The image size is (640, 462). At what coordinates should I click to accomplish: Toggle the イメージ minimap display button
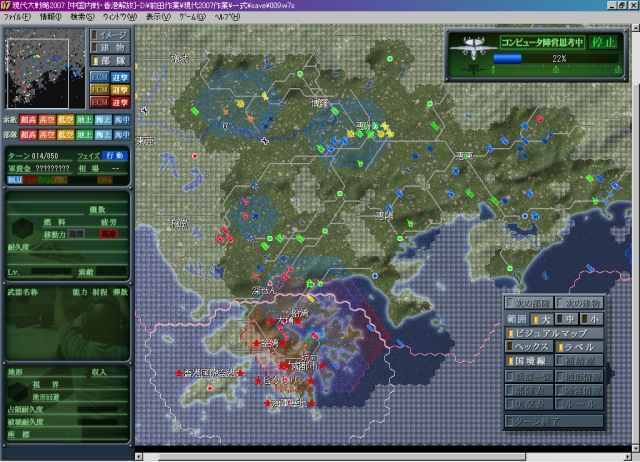(x=110, y=35)
